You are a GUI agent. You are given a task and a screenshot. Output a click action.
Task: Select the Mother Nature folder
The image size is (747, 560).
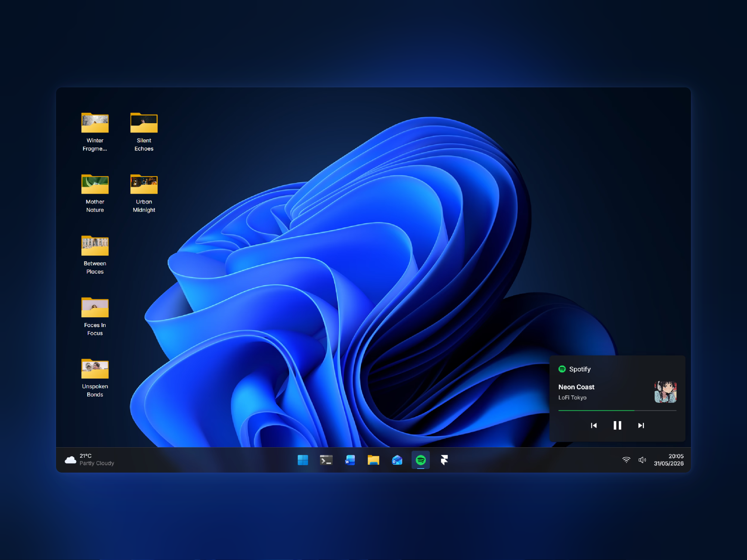(x=95, y=184)
